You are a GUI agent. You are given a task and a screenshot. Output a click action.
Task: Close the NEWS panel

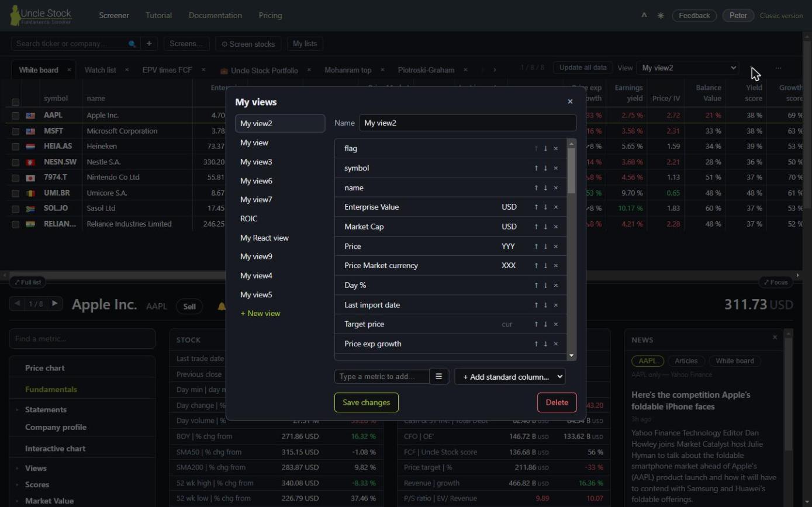[775, 338]
